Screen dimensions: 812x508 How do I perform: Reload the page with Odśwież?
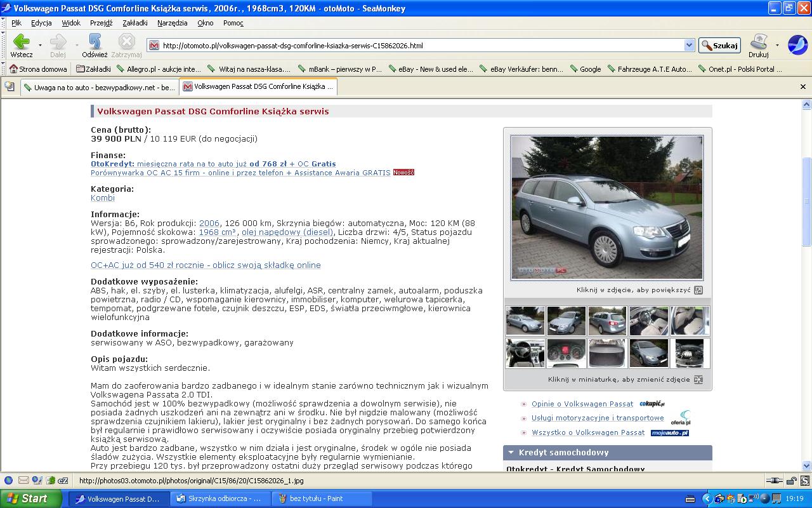point(95,45)
